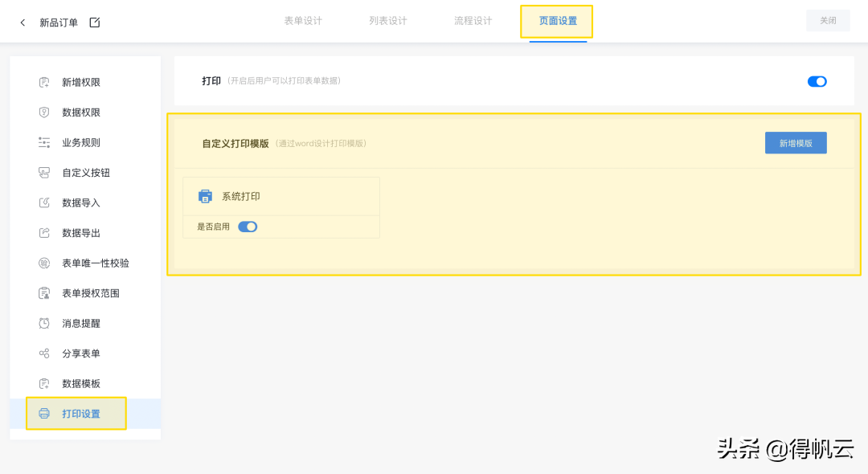The image size is (868, 474).
Task: Click the 新品订单 form title
Action: (59, 22)
